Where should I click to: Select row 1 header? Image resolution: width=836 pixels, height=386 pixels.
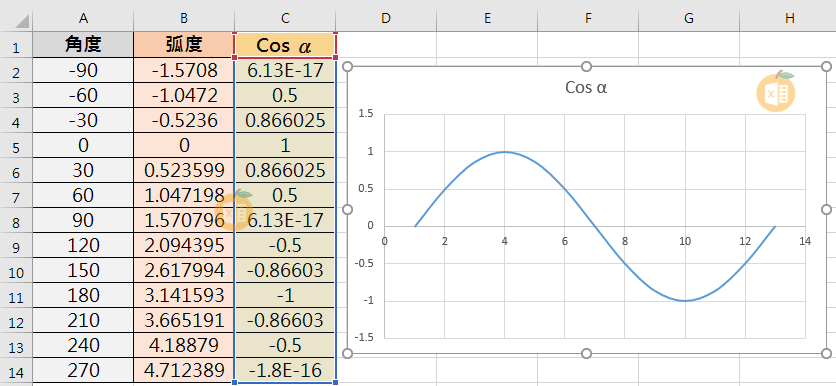pyautogui.click(x=16, y=45)
